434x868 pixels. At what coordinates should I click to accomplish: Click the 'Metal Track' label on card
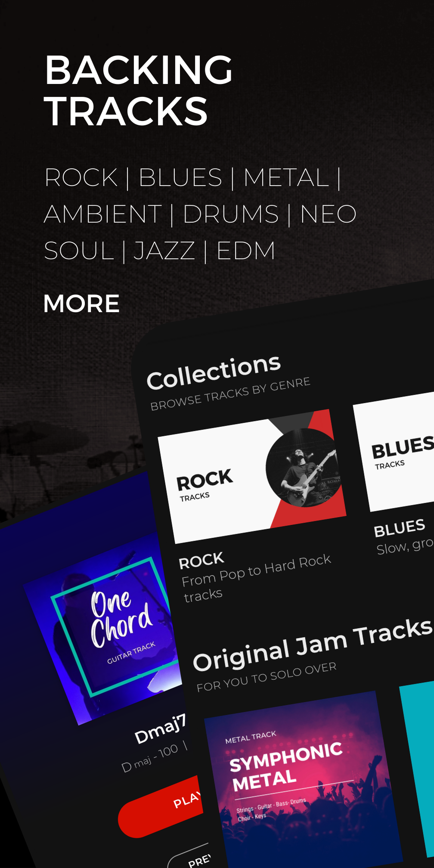pos(251,738)
